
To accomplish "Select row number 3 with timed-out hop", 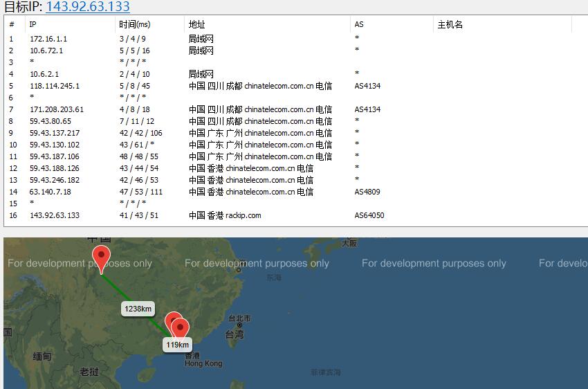I will (x=11, y=62).
